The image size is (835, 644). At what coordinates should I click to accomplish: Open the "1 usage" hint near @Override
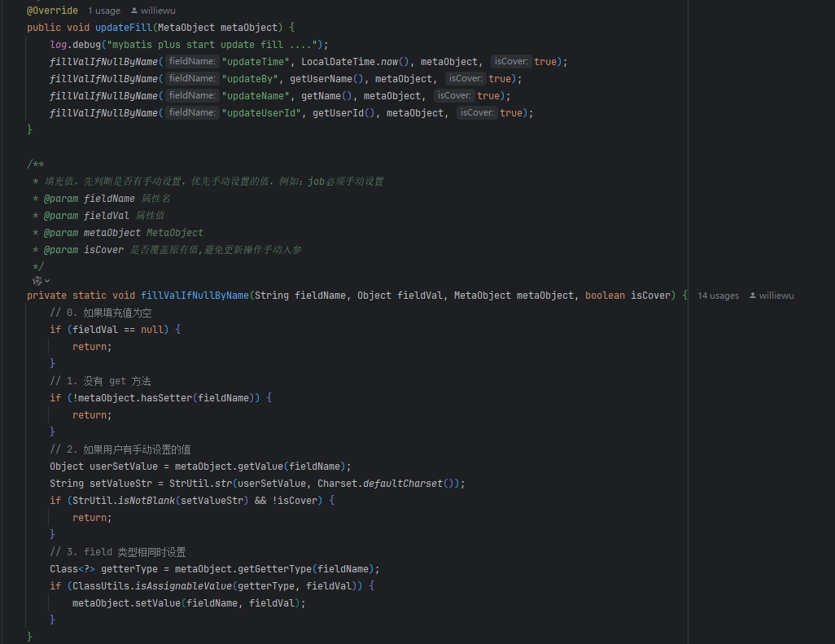103,11
